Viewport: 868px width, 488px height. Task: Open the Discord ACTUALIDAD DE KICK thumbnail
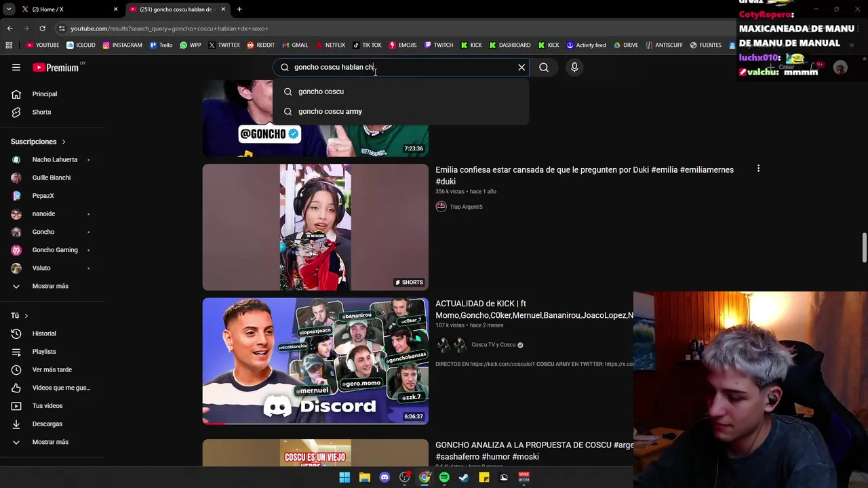point(315,361)
